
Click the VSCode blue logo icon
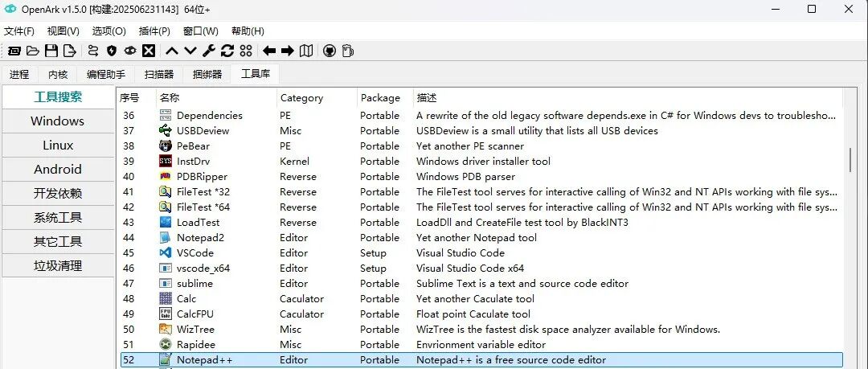pos(165,252)
